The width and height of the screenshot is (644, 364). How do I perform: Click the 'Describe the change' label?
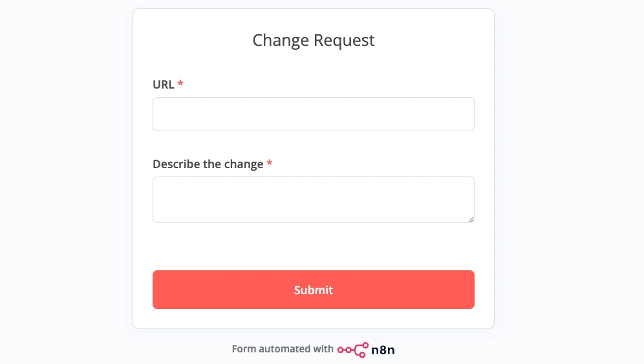[208, 164]
